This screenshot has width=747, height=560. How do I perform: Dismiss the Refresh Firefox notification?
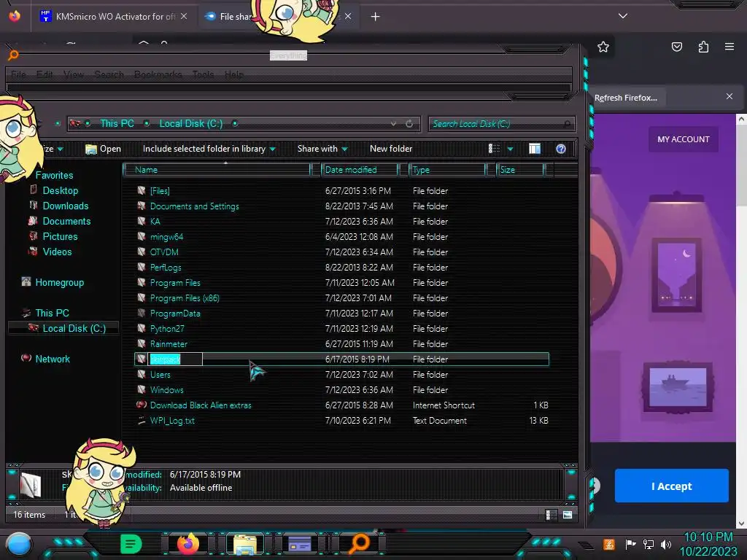point(729,97)
